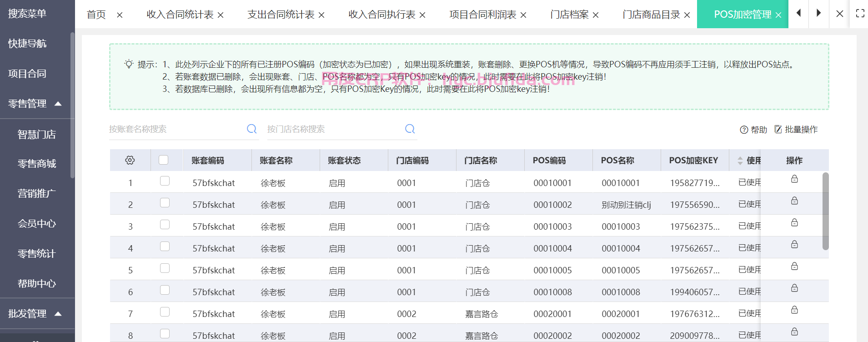This screenshot has width=868, height=342.
Task: Click lock icon in row 1
Action: (794, 179)
